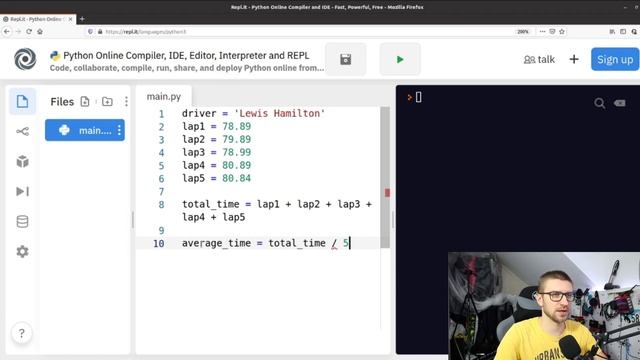This screenshot has height=360, width=640.
Task: Open the Database icon in sidebar
Action: (22, 222)
